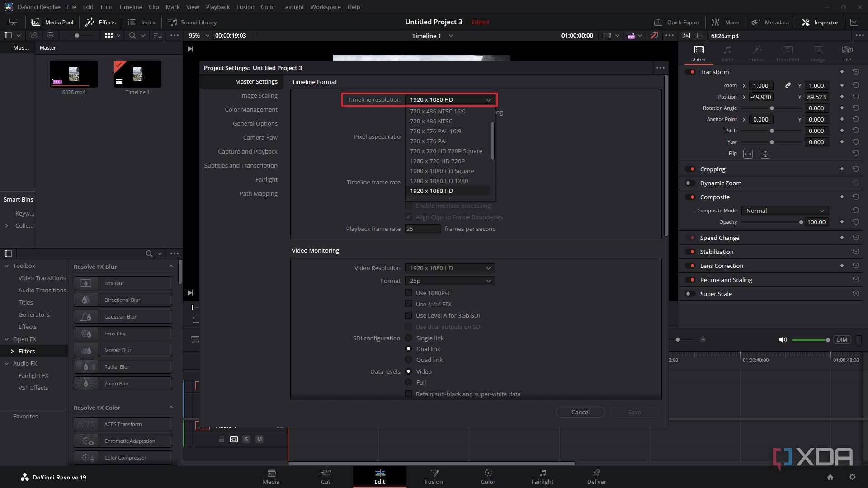Image resolution: width=868 pixels, height=488 pixels.
Task: Select 6826.mp4 clip thumbnail
Action: click(x=74, y=74)
